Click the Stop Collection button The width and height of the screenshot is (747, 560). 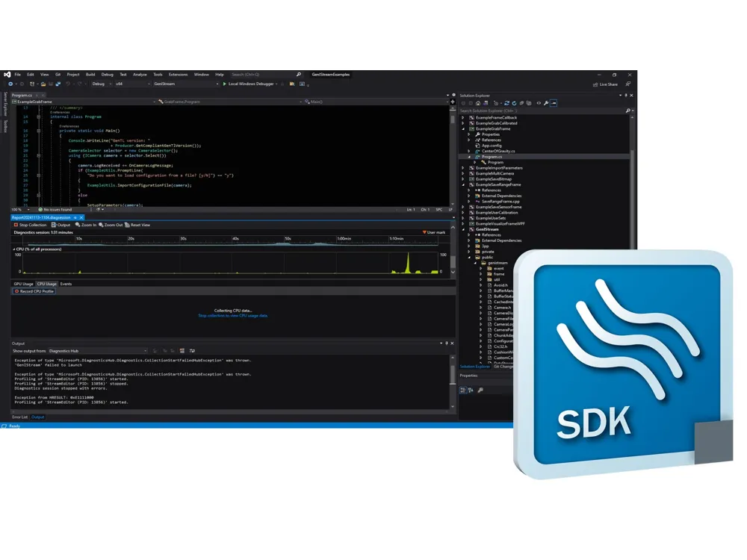[x=30, y=225]
